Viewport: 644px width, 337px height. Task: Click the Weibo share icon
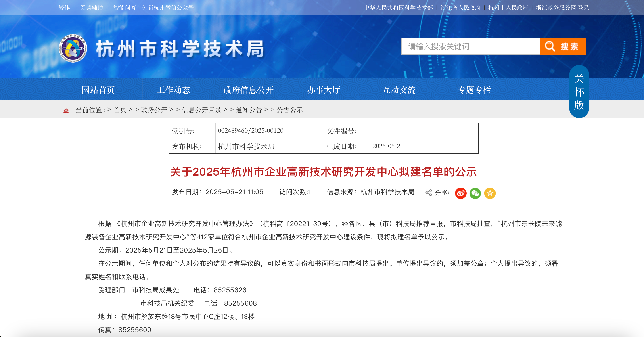coord(460,193)
